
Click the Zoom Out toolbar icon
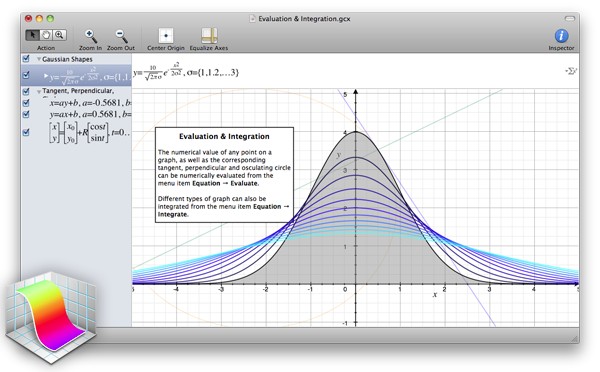pos(121,36)
